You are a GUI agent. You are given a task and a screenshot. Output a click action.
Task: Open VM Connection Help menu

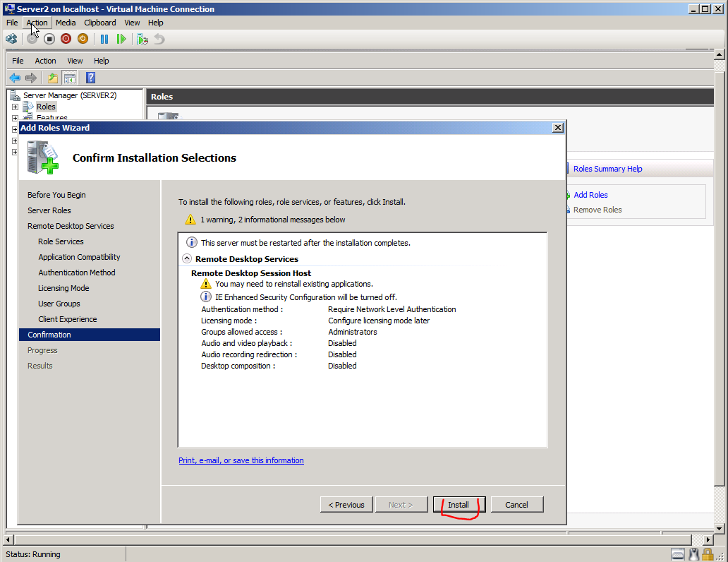point(155,23)
